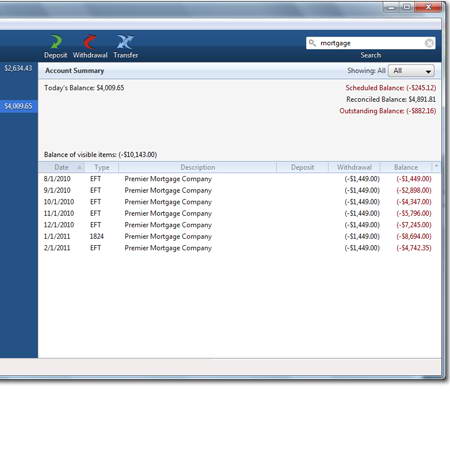Select the 2/1/2011 date cell
This screenshot has width=450, height=450.
[x=57, y=248]
